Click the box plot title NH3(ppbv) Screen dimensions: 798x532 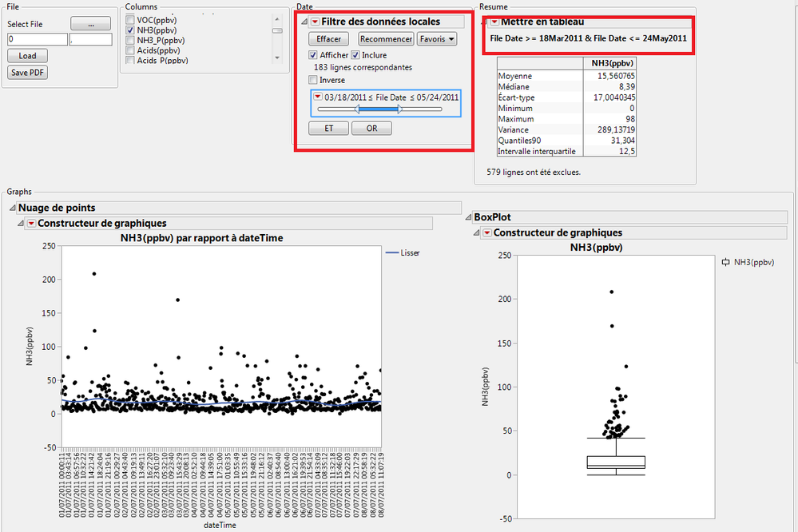pyautogui.click(x=596, y=248)
